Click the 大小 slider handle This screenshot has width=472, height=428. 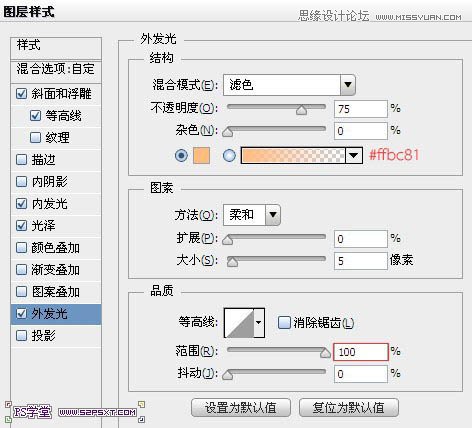pyautogui.click(x=232, y=262)
